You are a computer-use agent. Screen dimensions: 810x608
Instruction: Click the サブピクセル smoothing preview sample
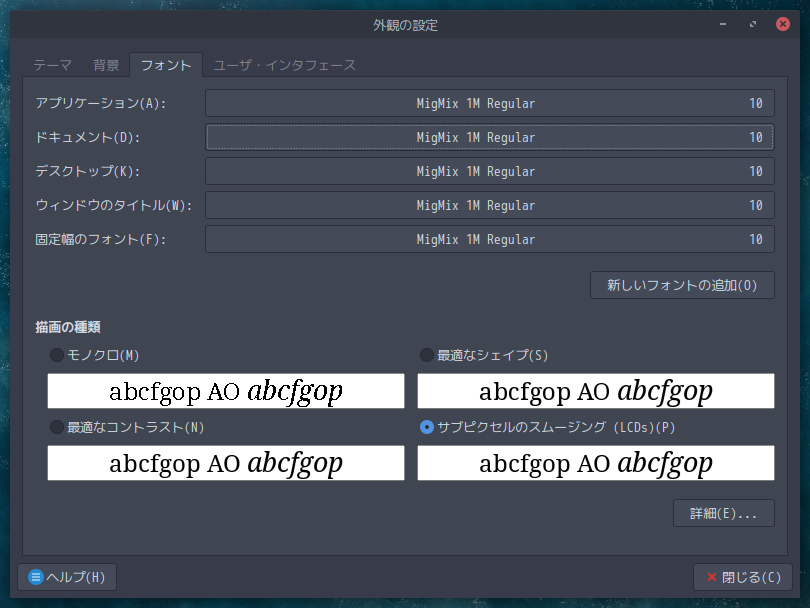596,463
